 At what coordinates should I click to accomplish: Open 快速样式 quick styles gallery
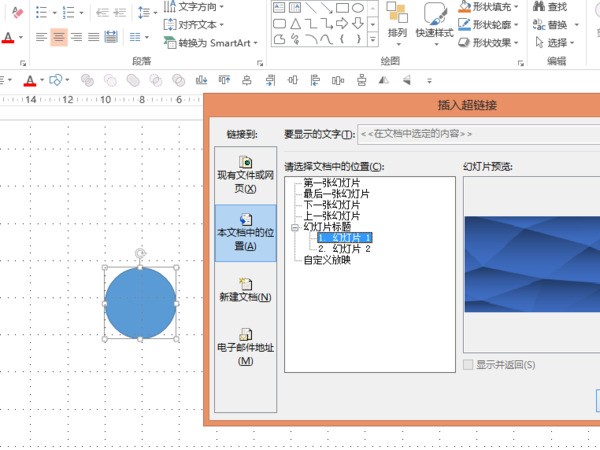point(435,22)
